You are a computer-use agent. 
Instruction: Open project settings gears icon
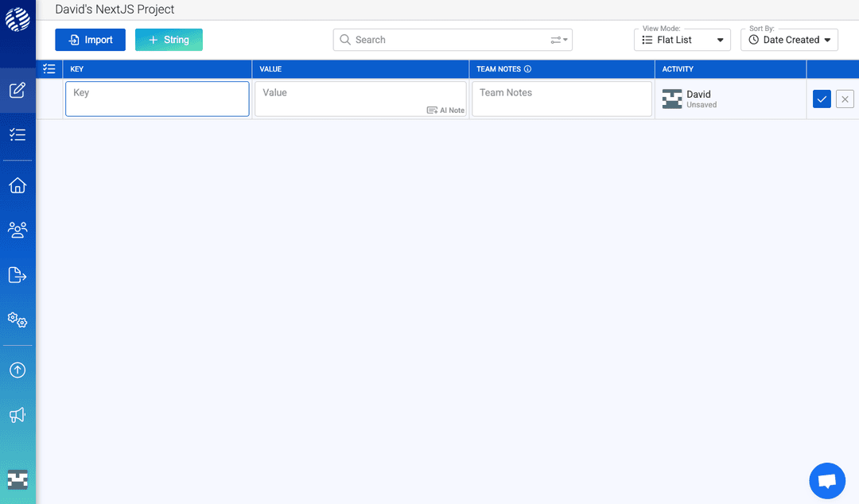coord(17,320)
